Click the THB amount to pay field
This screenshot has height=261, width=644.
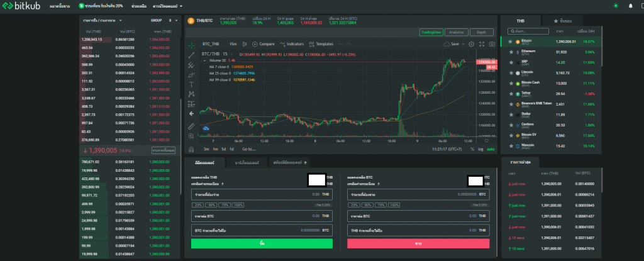[x=262, y=194]
